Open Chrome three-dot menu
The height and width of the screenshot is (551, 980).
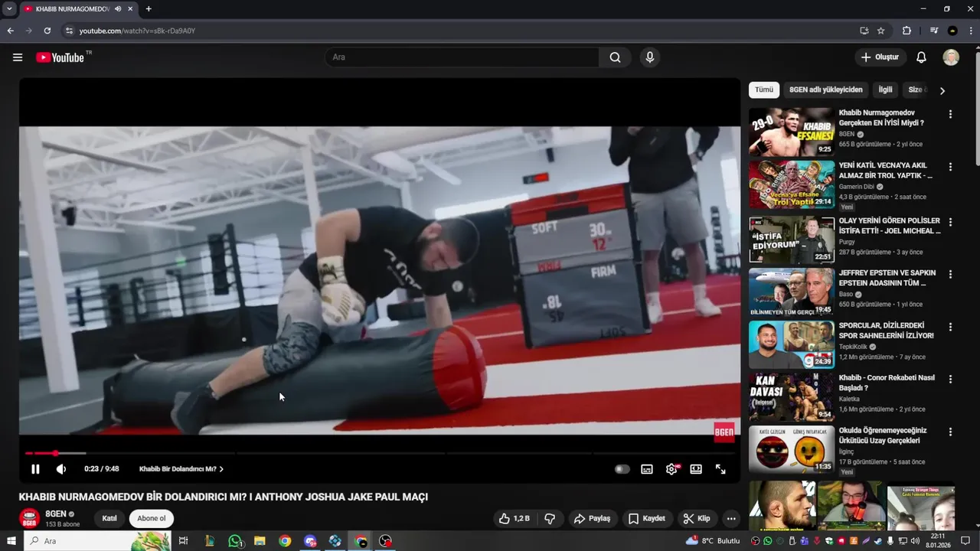tap(969, 31)
